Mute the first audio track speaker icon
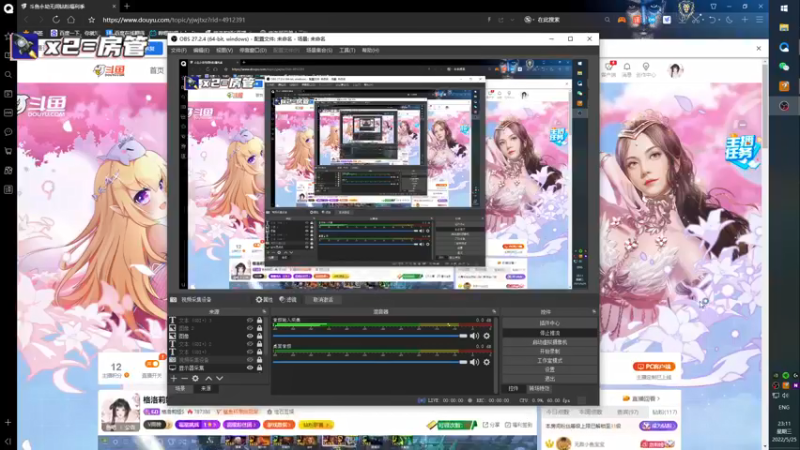 (x=474, y=336)
